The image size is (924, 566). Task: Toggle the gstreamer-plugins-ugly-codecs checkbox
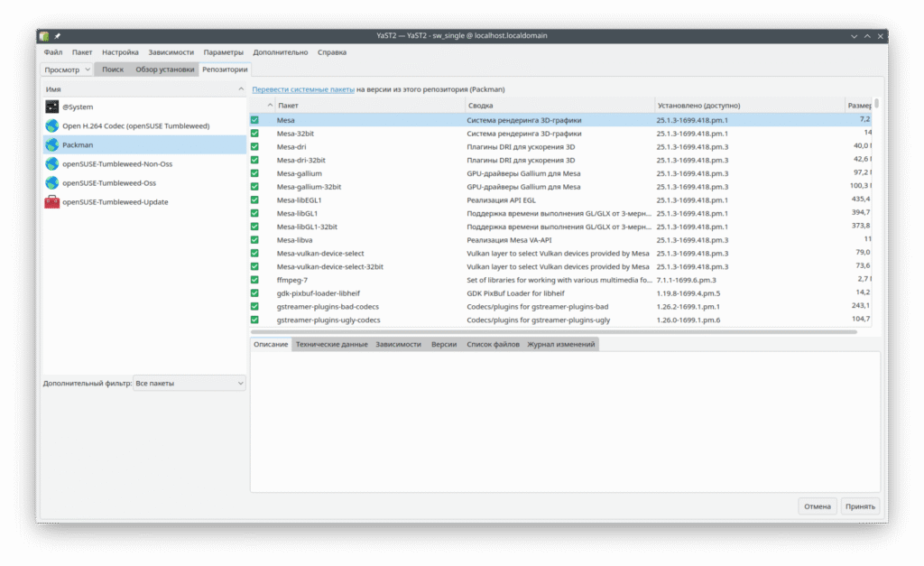pyautogui.click(x=254, y=320)
